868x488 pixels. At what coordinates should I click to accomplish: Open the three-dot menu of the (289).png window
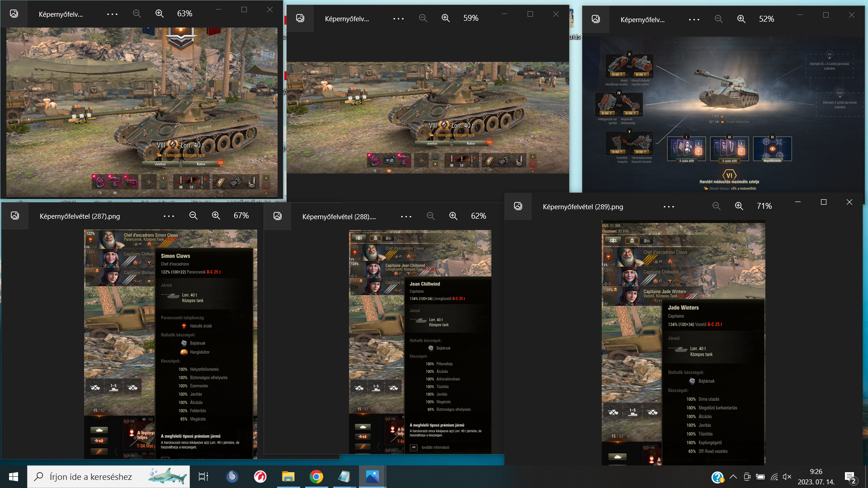669,206
